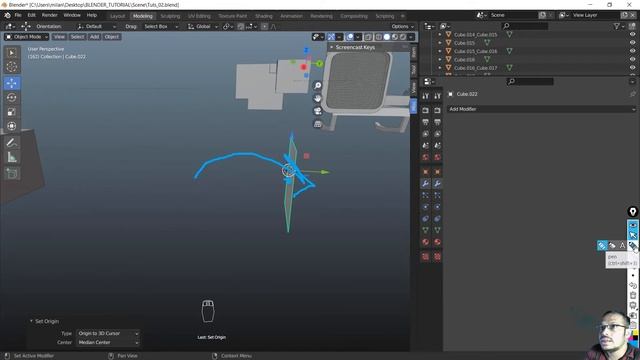This screenshot has width=640, height=360.
Task: Select the Move tool
Action: (11, 83)
